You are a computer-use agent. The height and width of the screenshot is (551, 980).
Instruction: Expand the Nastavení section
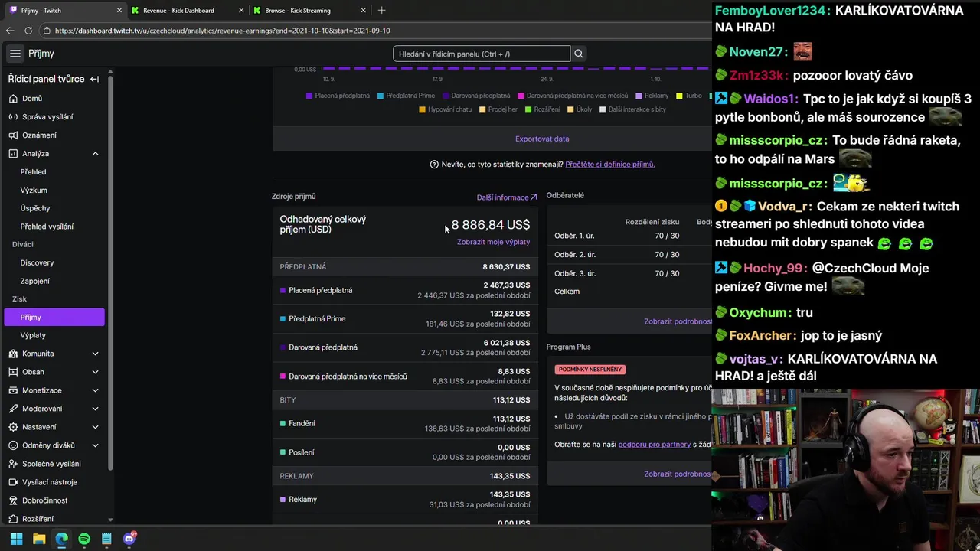coord(95,427)
